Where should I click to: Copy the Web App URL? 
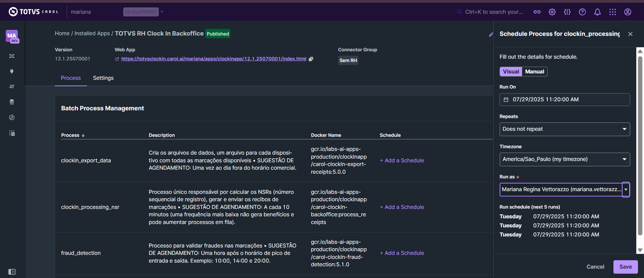(x=311, y=59)
